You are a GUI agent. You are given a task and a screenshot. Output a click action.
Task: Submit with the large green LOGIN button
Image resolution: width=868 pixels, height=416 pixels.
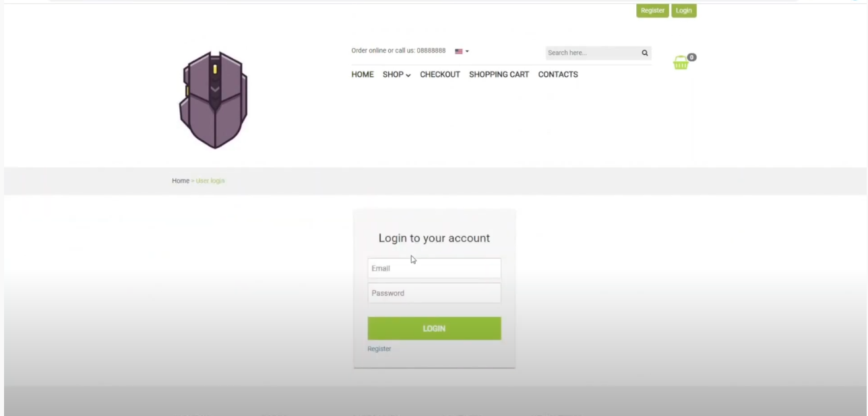(x=434, y=328)
